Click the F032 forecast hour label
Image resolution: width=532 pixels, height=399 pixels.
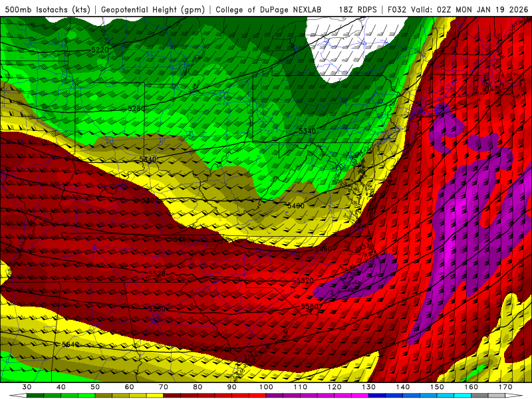397,9
